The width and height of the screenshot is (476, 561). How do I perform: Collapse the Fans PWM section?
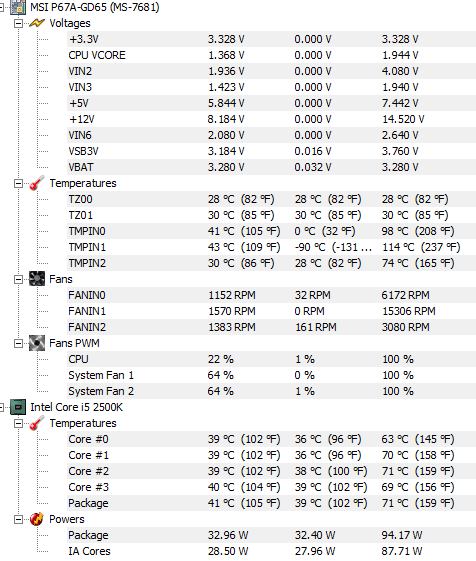click(x=18, y=343)
